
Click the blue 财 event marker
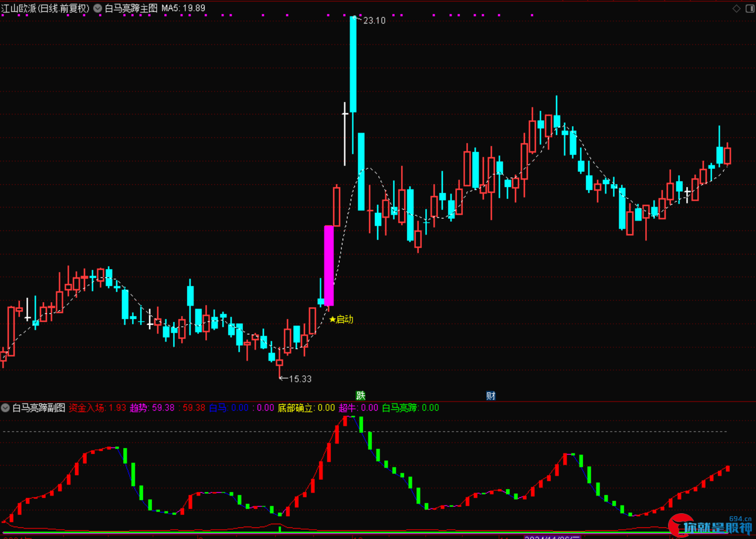(491, 395)
